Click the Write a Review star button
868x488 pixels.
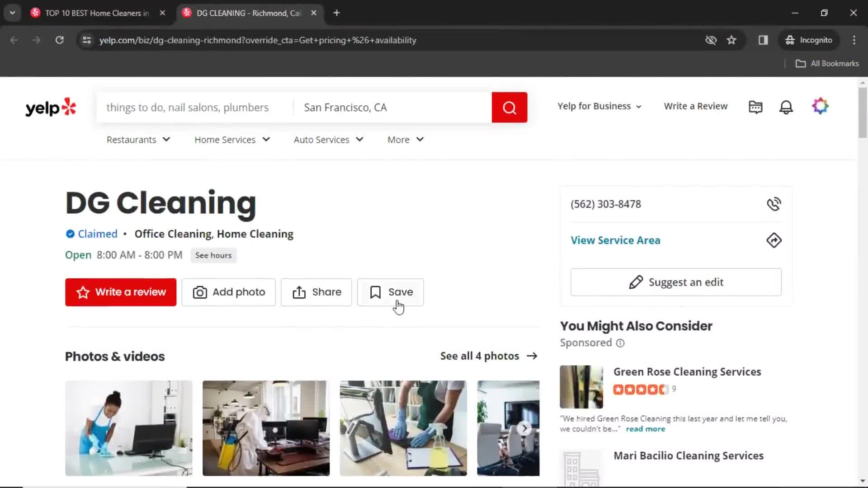[x=120, y=292]
